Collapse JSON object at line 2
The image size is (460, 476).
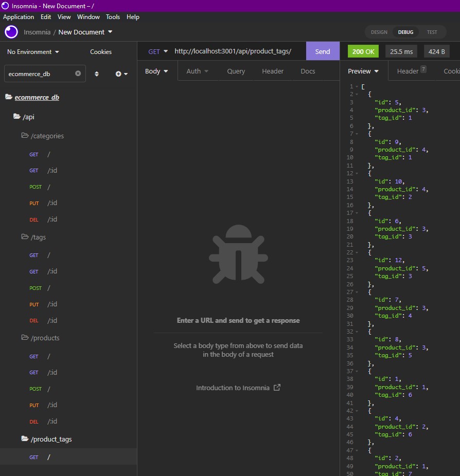click(357, 95)
